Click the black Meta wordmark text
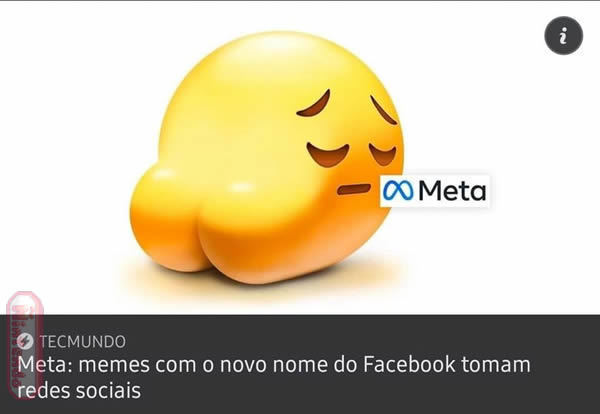This screenshot has width=600, height=414. click(452, 191)
